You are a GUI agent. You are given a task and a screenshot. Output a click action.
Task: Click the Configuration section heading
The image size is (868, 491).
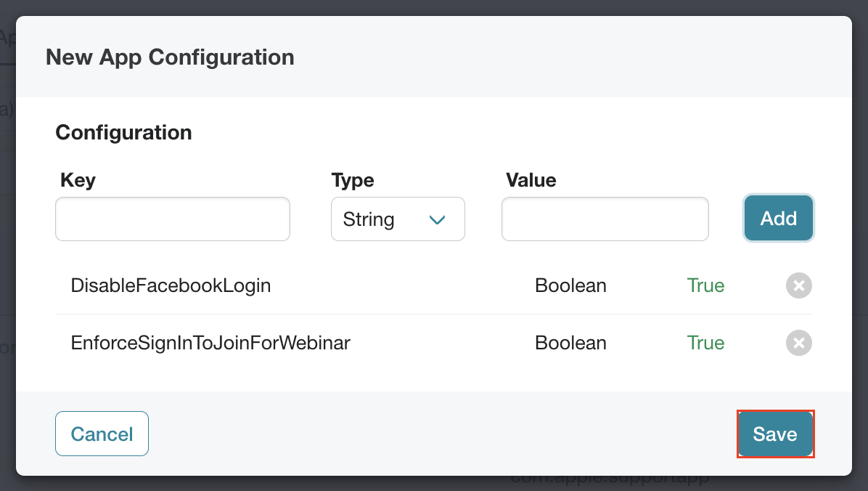tap(123, 132)
